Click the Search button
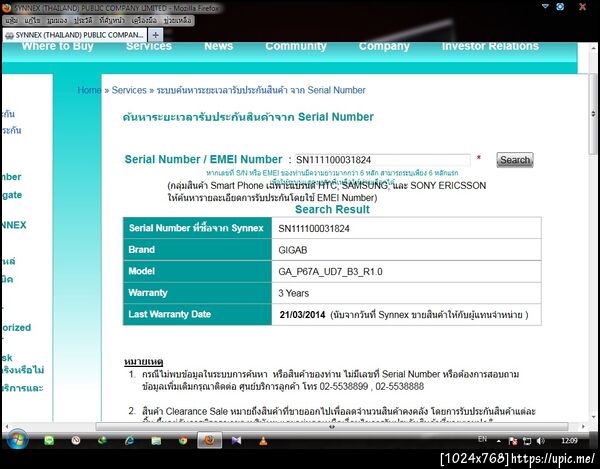Screen dimensions: 600x469 tap(515, 160)
